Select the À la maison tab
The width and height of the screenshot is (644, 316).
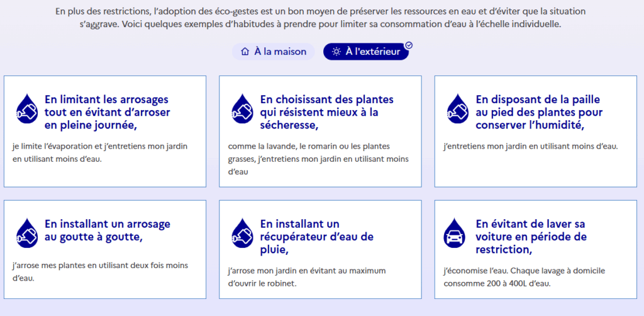click(274, 52)
